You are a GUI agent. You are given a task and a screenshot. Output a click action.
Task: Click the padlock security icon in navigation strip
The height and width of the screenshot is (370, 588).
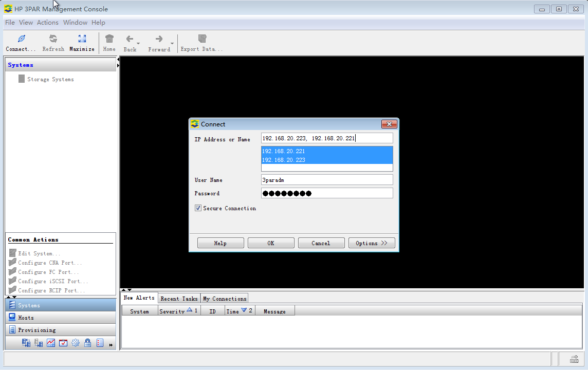coord(88,343)
